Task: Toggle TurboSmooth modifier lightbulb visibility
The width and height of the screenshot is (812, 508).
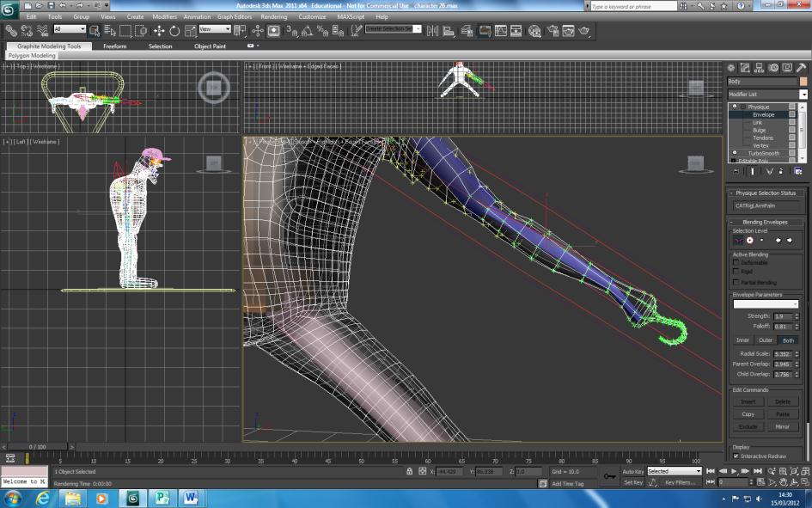Action: [x=735, y=153]
